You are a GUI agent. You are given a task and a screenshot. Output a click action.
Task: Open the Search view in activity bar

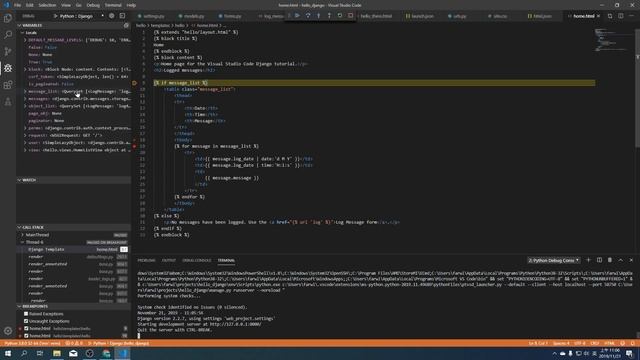click(8, 35)
